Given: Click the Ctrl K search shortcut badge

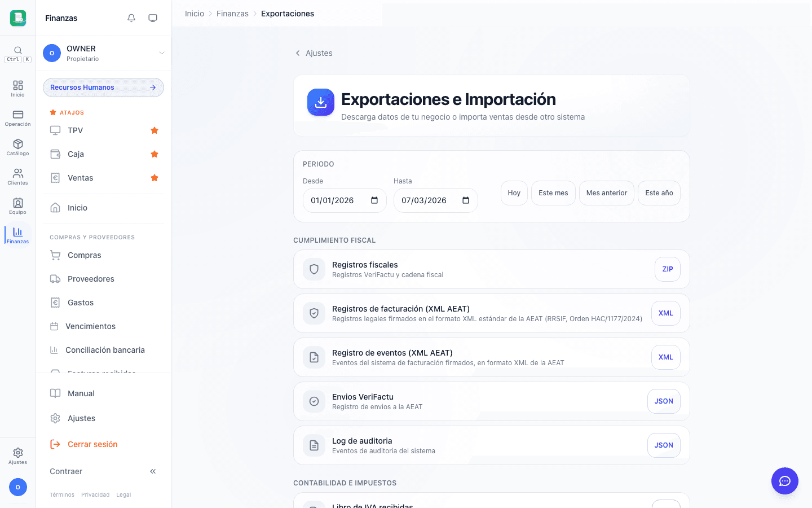Looking at the screenshot, I should tap(18, 59).
